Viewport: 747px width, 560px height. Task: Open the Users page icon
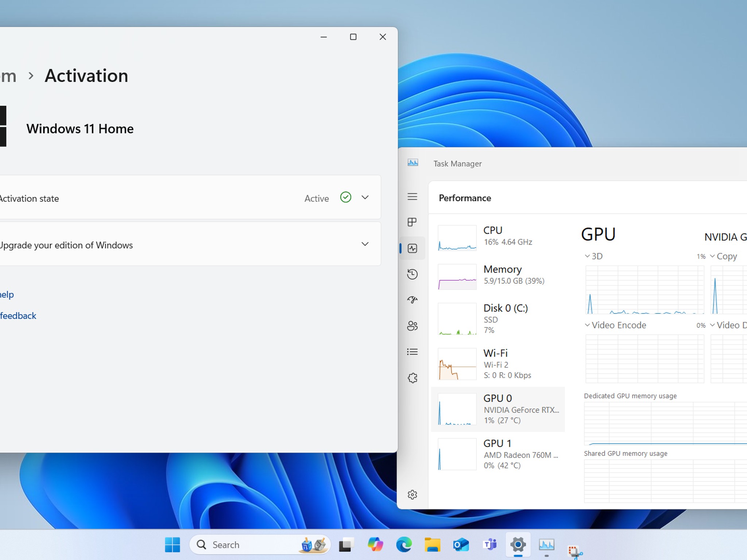click(x=412, y=326)
